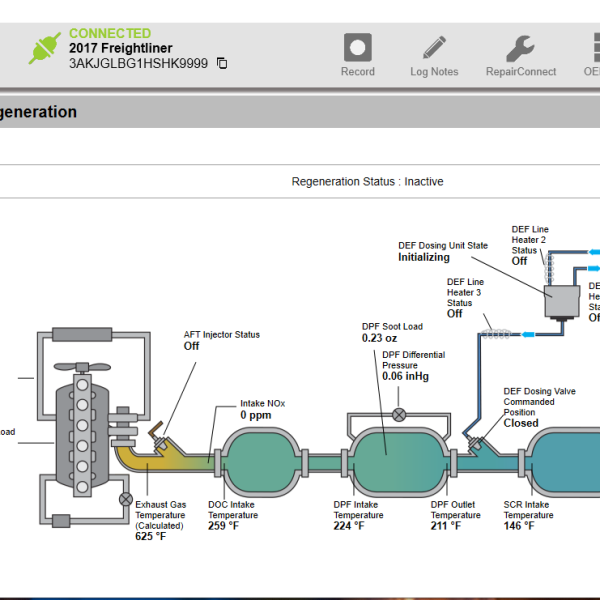600x600 pixels.
Task: Click the AFT injector valve icon
Action: [159, 436]
